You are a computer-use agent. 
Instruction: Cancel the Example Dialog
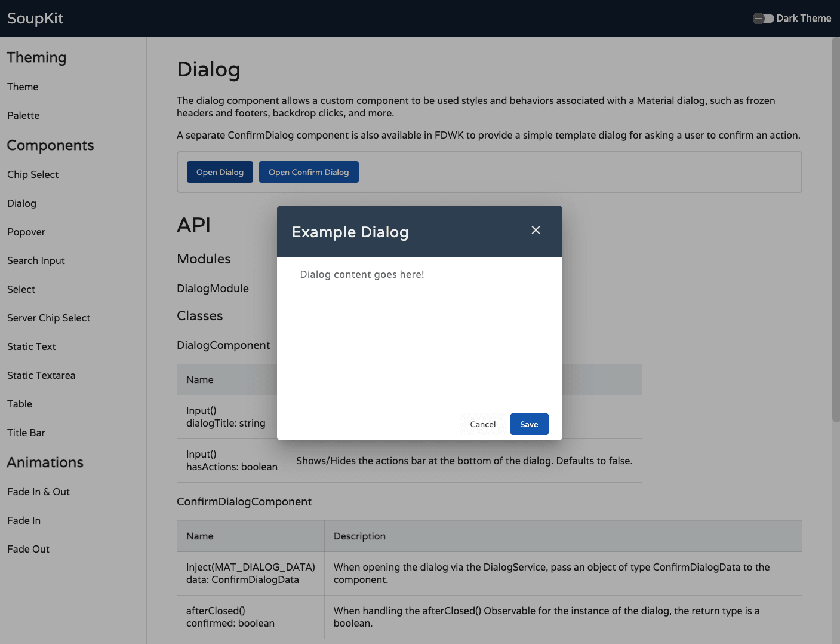click(482, 424)
